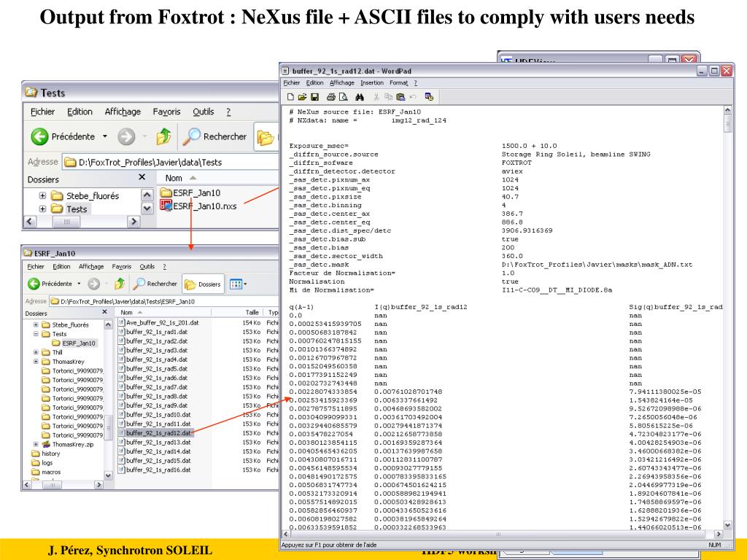Screen dimensions: 747x560
Task: Click the Save floppy icon in WordPad
Action: [x=314, y=97]
